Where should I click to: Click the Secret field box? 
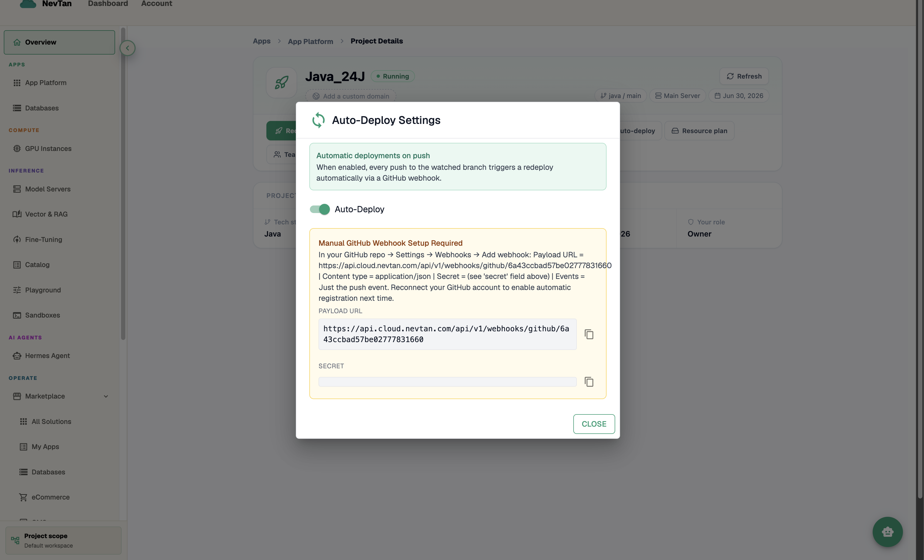pos(447,382)
